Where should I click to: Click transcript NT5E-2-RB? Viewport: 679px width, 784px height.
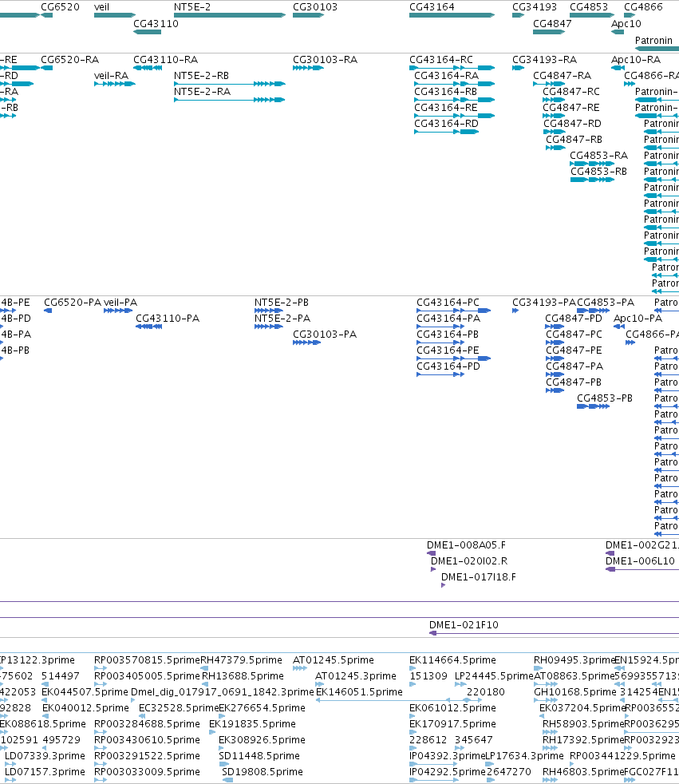201,76
